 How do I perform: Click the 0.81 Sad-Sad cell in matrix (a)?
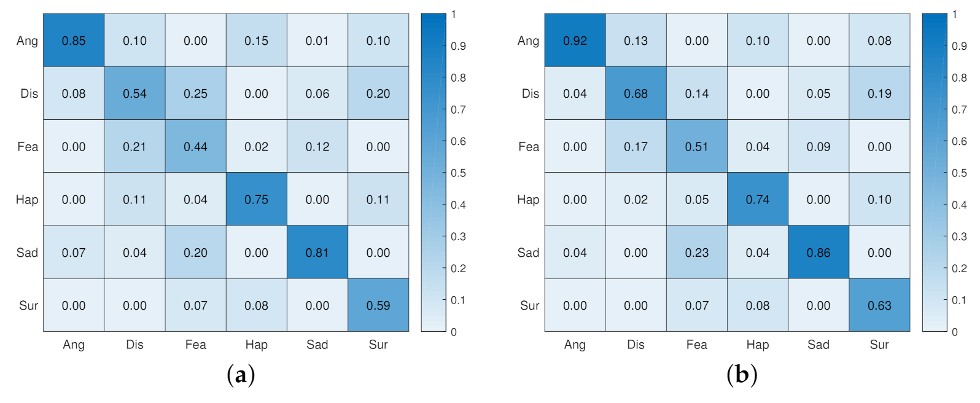pos(317,252)
